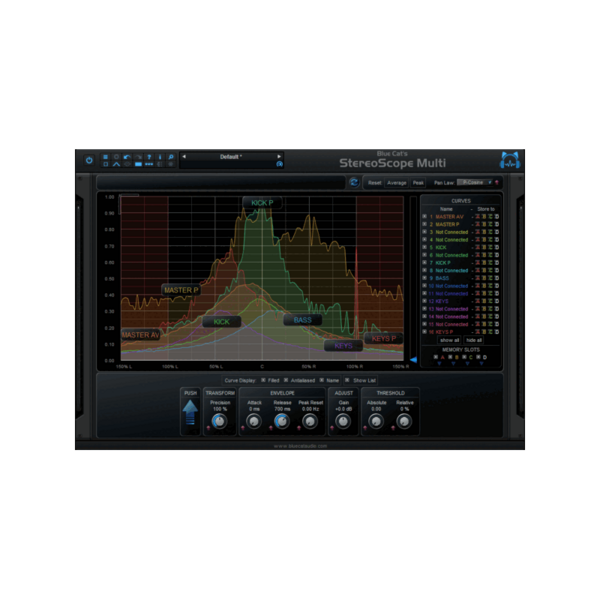Toggle the Show List checkbox
Image resolution: width=600 pixels, height=600 pixels.
347,380
